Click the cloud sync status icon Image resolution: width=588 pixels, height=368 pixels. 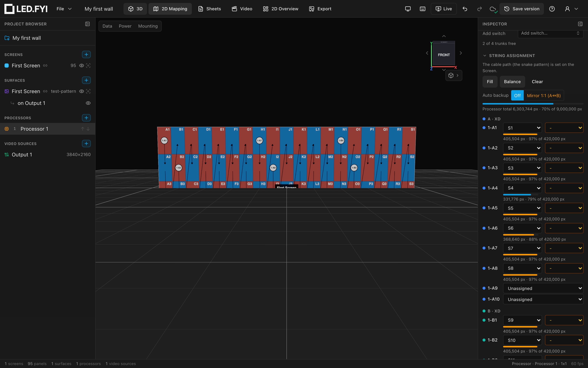[493, 9]
